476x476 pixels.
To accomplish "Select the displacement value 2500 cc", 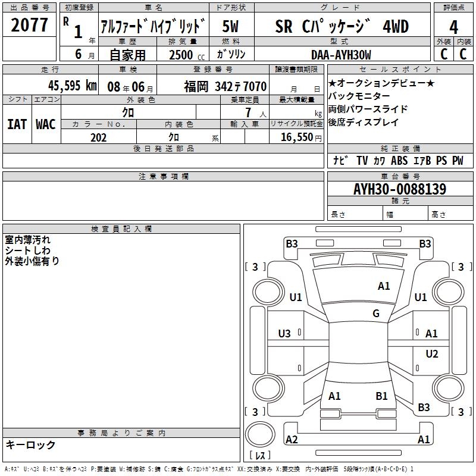I will tap(187, 55).
